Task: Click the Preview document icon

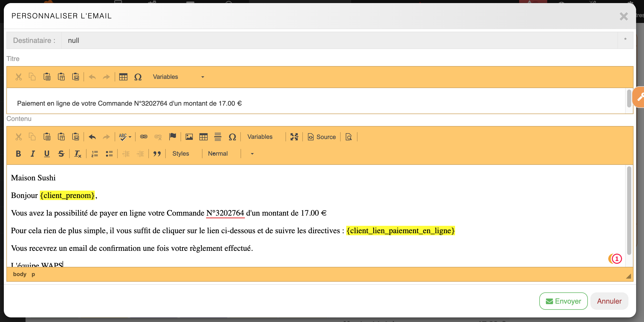Action: click(349, 137)
